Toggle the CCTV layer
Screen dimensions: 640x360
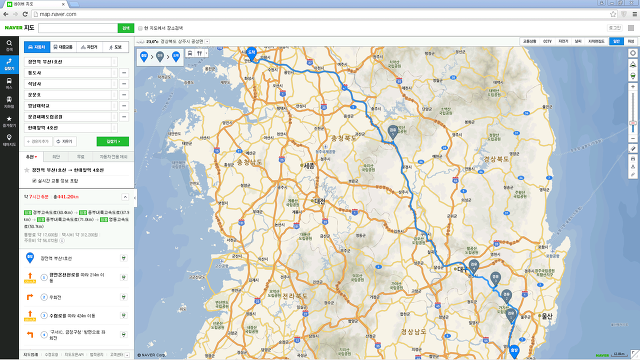pyautogui.click(x=547, y=41)
